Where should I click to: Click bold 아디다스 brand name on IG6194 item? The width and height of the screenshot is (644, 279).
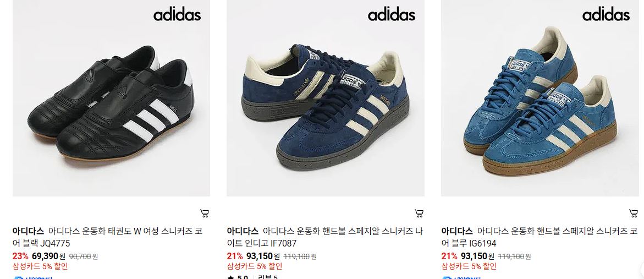[x=456, y=231]
